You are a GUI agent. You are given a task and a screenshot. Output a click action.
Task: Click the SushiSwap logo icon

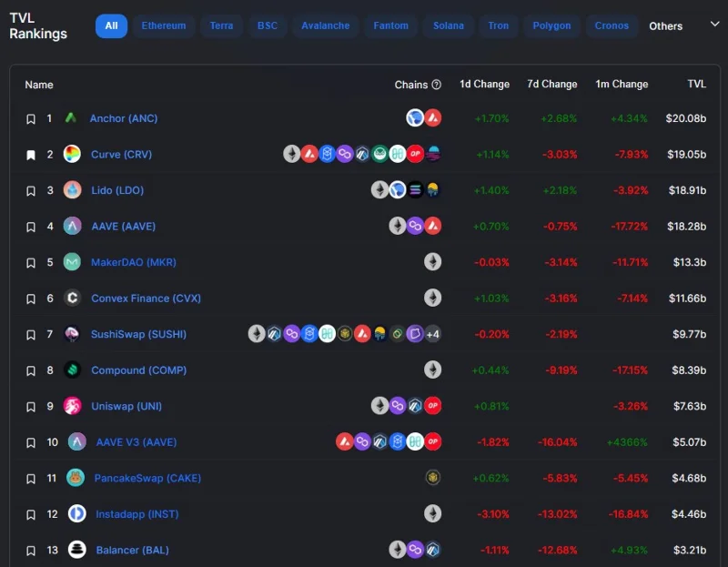tap(72, 334)
